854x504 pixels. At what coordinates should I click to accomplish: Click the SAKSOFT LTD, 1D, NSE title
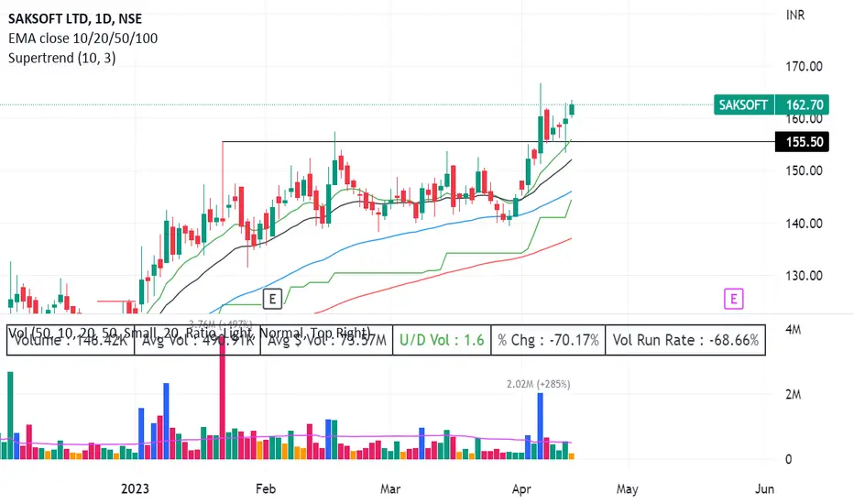click(x=75, y=18)
